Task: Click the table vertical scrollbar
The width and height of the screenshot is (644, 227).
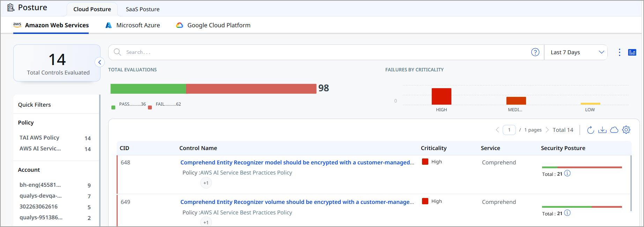Action: 631,183
